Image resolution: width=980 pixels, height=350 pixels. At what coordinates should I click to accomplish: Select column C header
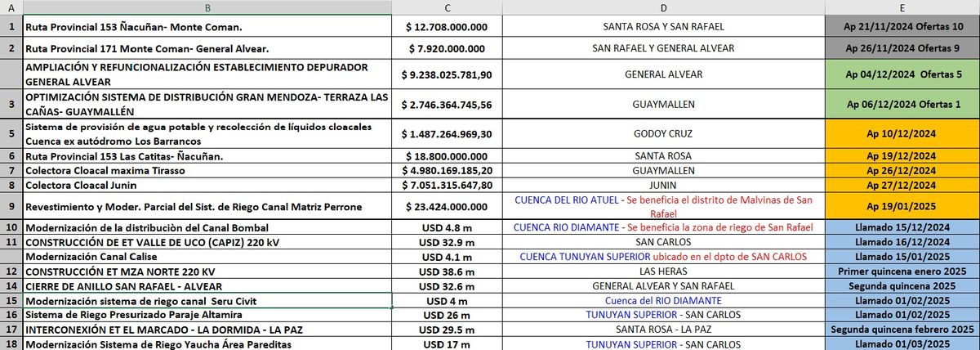tap(447, 7)
